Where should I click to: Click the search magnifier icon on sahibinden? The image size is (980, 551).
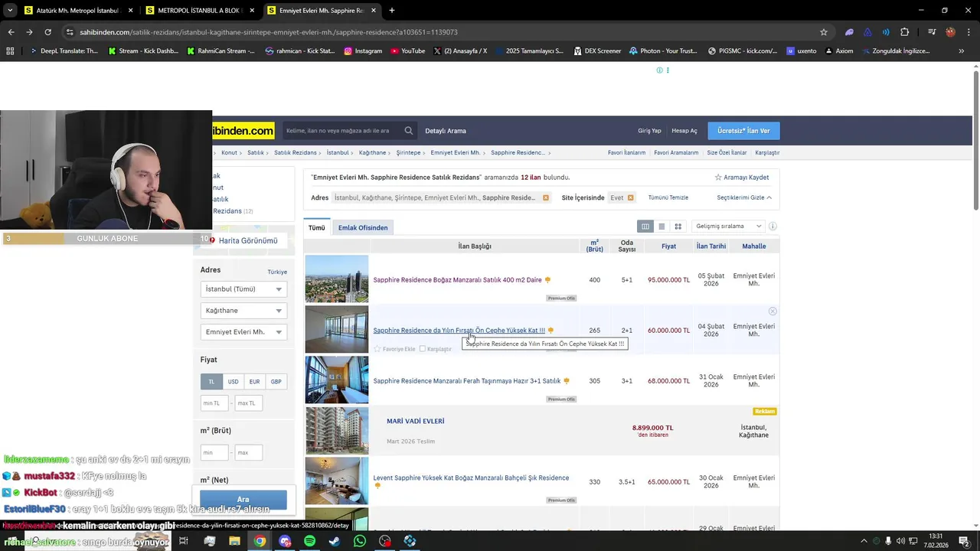[409, 131]
